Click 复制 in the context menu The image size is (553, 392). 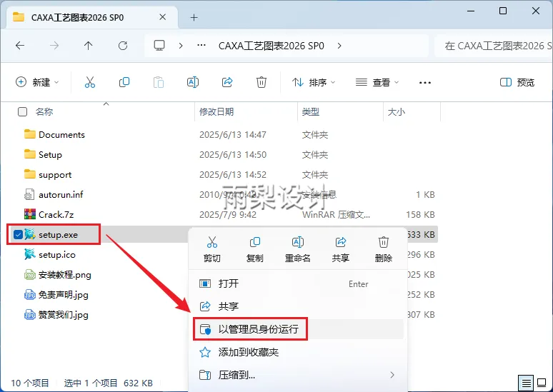(x=254, y=249)
